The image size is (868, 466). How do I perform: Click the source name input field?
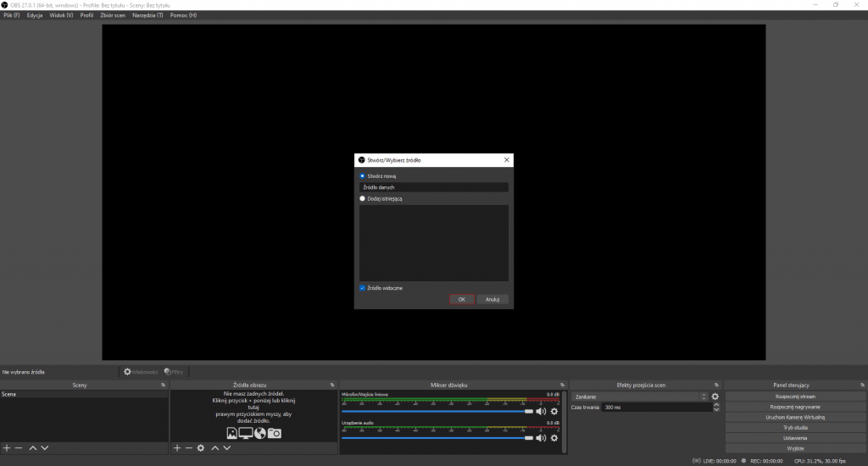coord(433,187)
